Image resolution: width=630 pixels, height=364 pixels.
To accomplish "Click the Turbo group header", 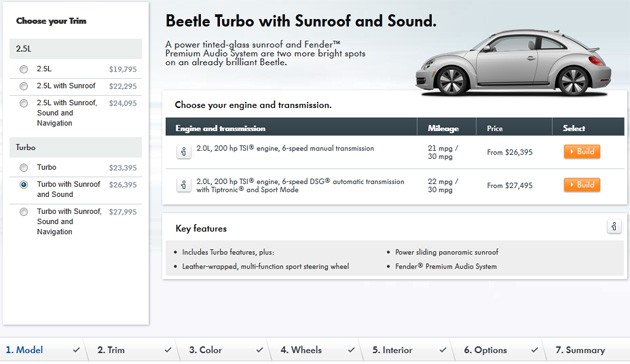I will click(x=76, y=147).
